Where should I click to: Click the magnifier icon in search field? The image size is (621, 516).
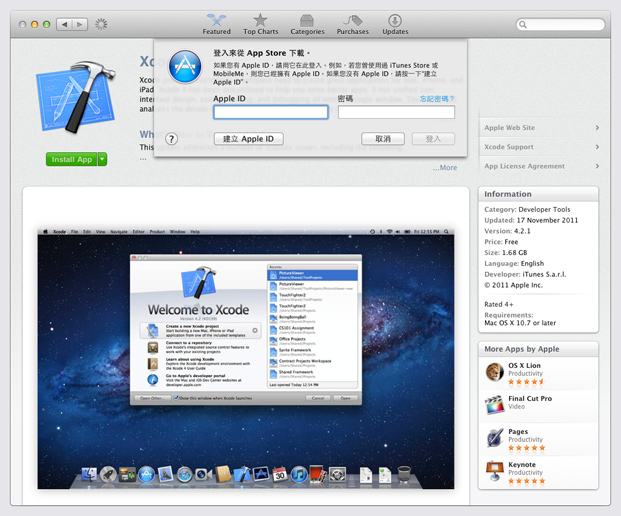(x=523, y=25)
